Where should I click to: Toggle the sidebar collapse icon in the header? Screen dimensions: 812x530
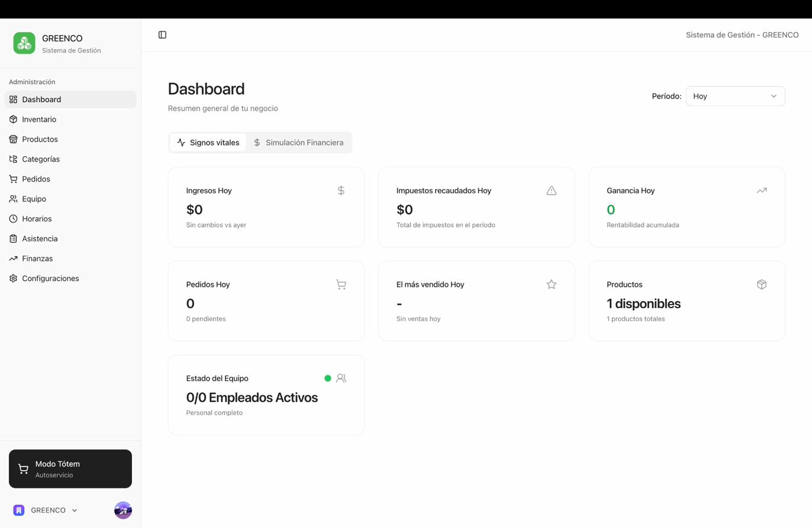pos(162,34)
